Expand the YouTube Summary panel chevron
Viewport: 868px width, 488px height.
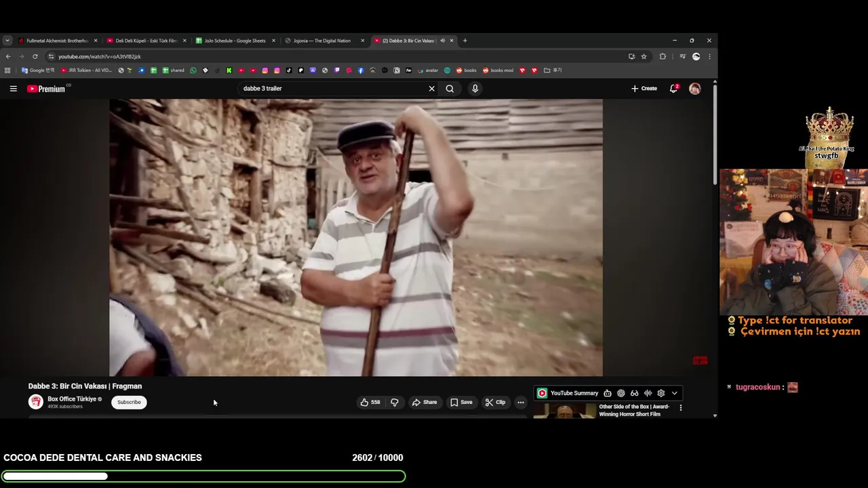[x=674, y=393]
